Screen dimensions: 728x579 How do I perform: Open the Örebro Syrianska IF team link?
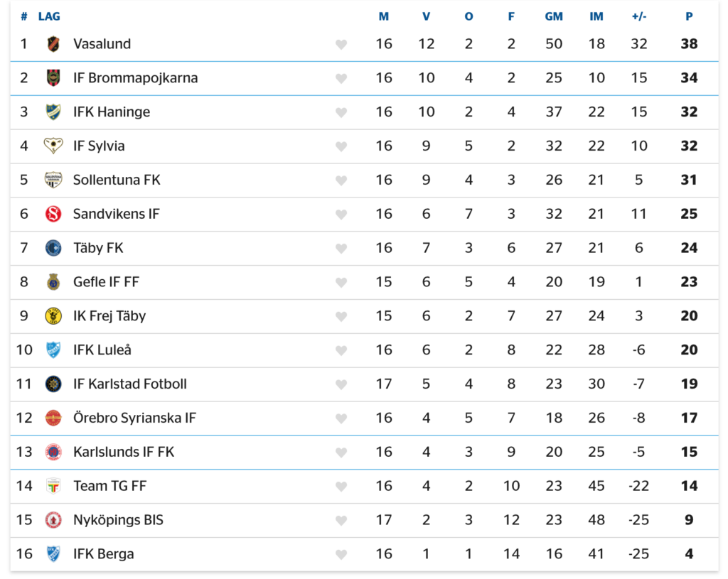pos(134,418)
